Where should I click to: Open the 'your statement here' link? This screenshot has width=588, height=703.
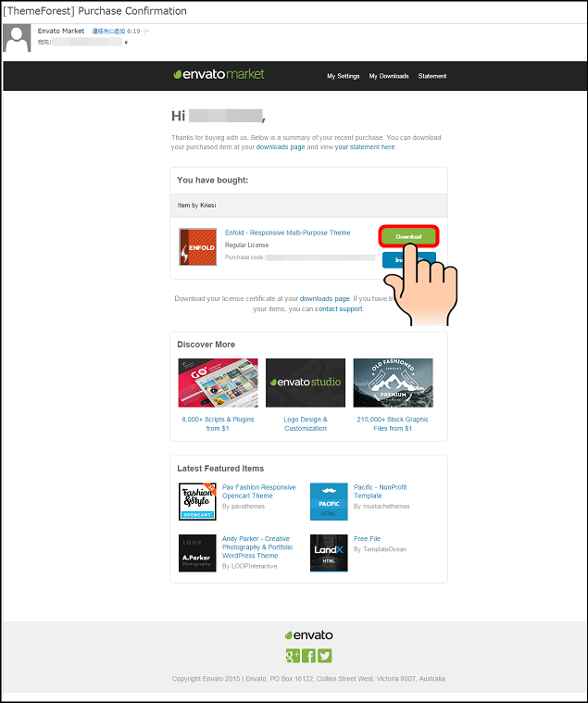pyautogui.click(x=365, y=147)
